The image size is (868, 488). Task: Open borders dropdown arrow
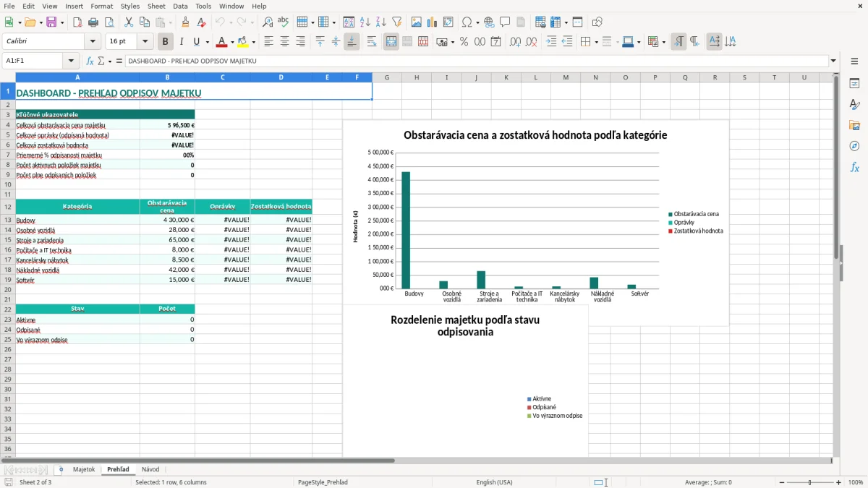pyautogui.click(x=597, y=42)
